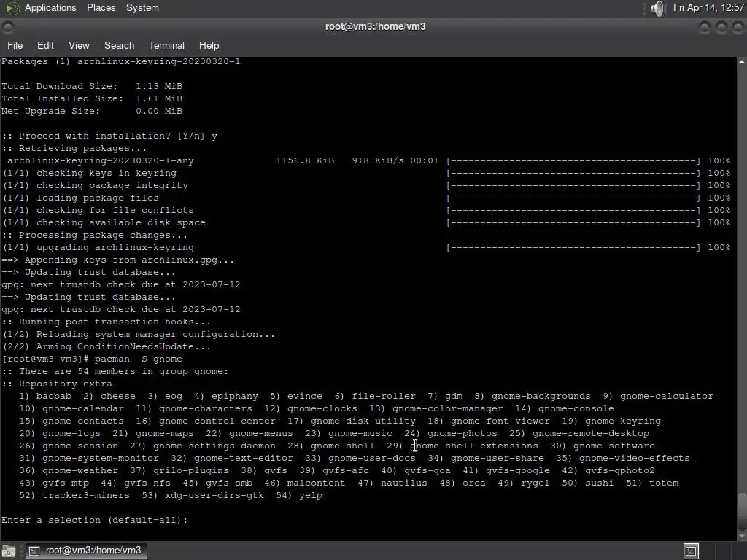Click the package entry 'malcontent'
Image resolution: width=747 pixels, height=560 pixels.
316,483
